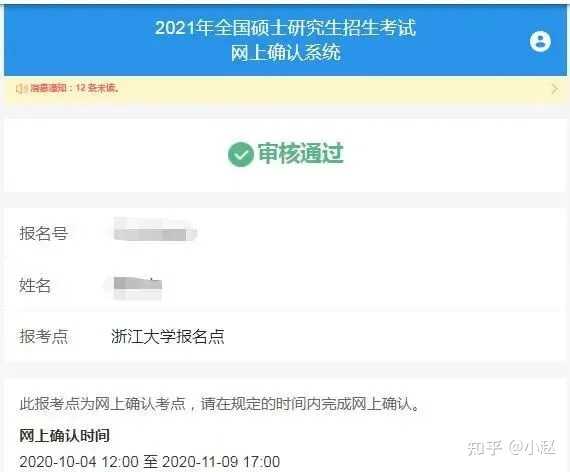The height and width of the screenshot is (472, 570).
Task: Click the 知乎 watermark text
Action: point(484,448)
